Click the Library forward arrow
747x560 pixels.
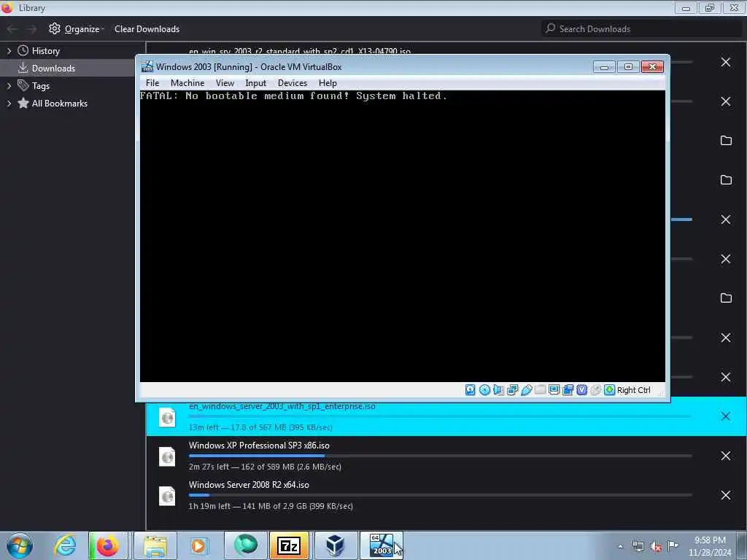click(x=31, y=29)
